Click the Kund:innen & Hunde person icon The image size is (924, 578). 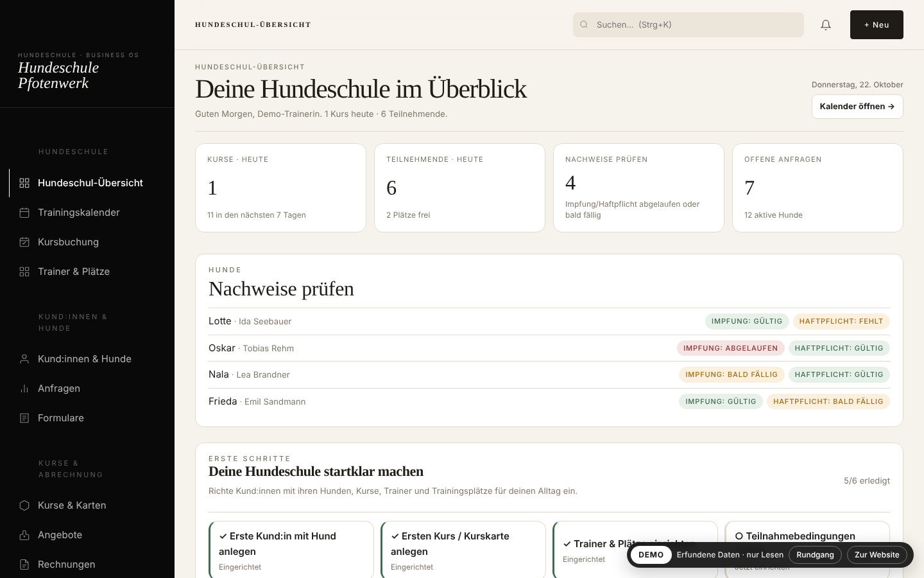click(24, 359)
